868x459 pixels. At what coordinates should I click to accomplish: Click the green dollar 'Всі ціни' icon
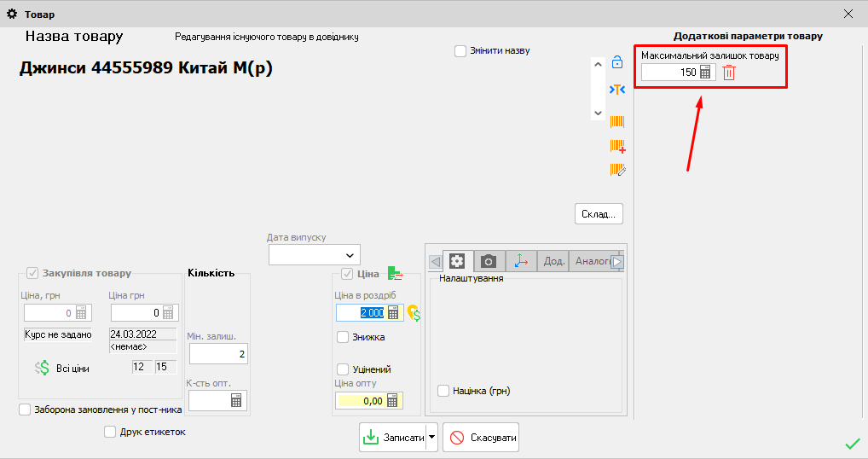[43, 368]
